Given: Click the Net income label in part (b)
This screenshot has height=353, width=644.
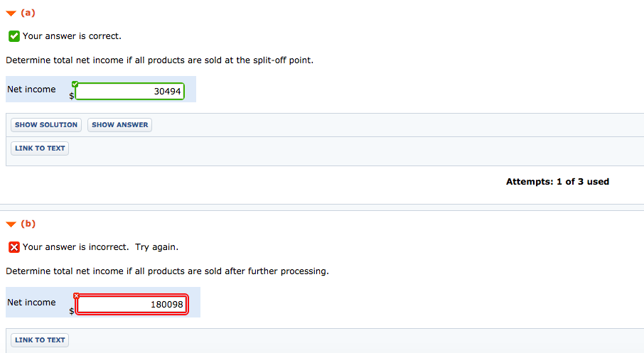Looking at the screenshot, I should coord(31,303).
